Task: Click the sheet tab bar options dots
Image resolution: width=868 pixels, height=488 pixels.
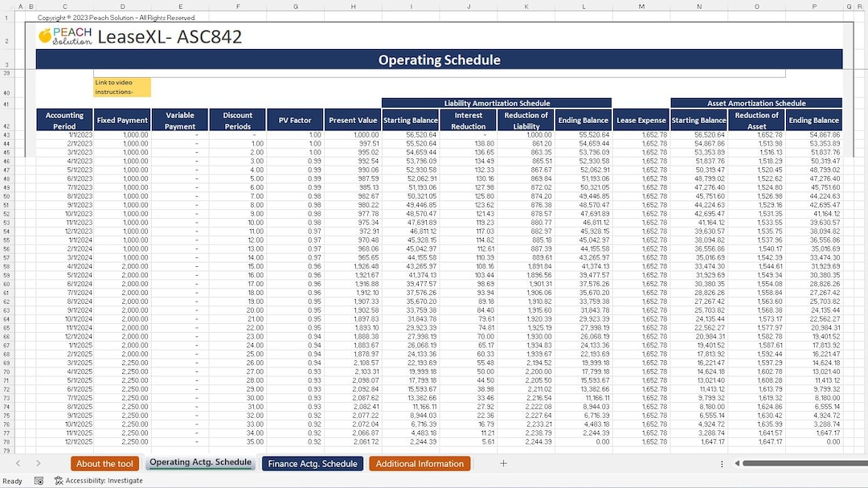Action: click(722, 464)
